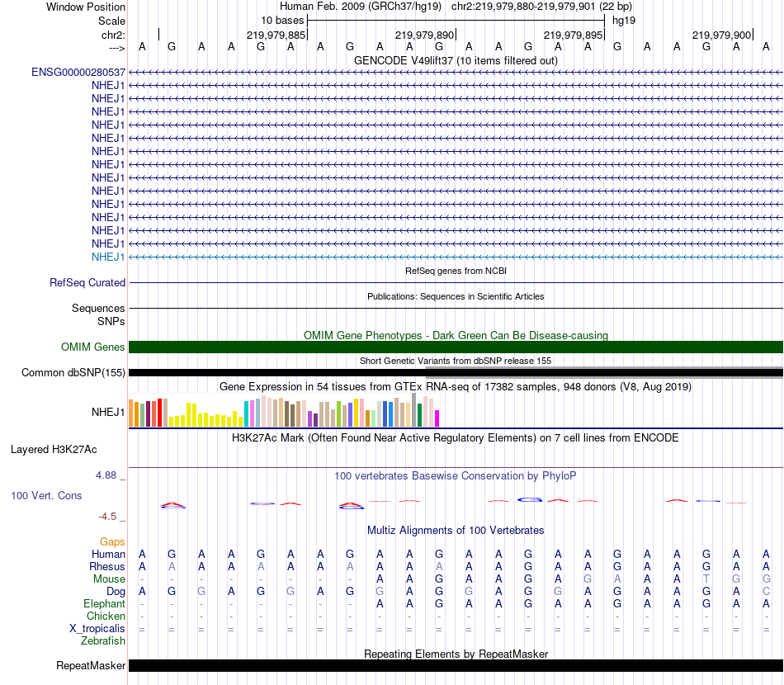Click the orange Gaps label

click(x=112, y=542)
